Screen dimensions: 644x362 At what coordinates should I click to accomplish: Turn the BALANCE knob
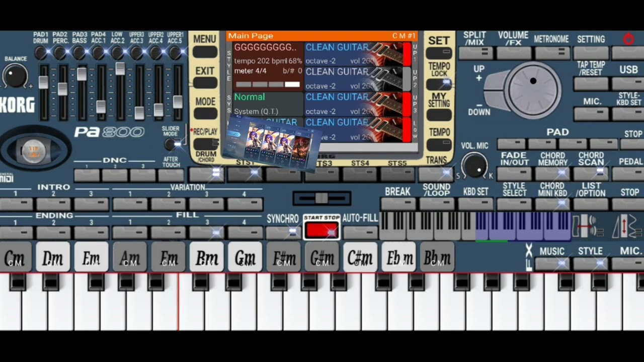click(x=15, y=76)
